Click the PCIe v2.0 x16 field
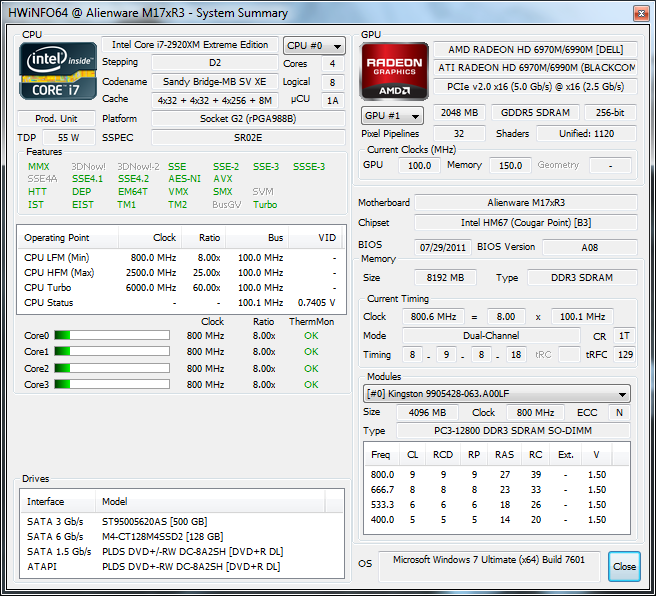This screenshot has width=656, height=596. pyautogui.click(x=536, y=87)
